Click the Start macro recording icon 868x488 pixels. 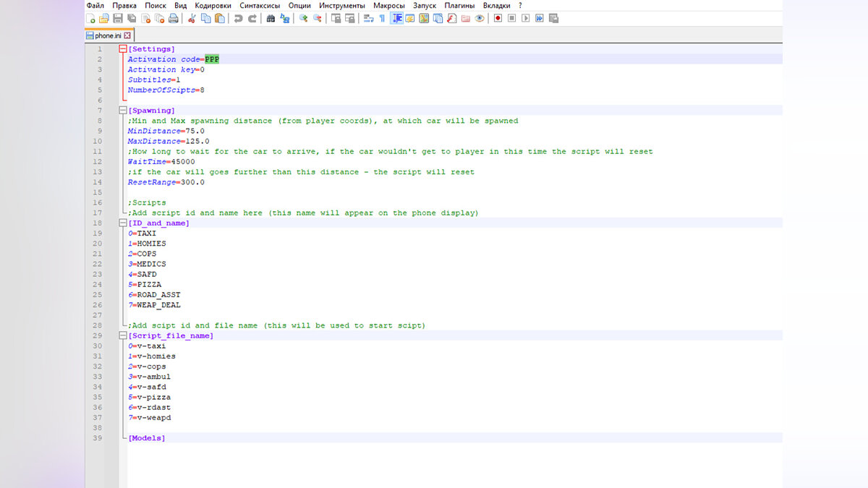pos(498,18)
